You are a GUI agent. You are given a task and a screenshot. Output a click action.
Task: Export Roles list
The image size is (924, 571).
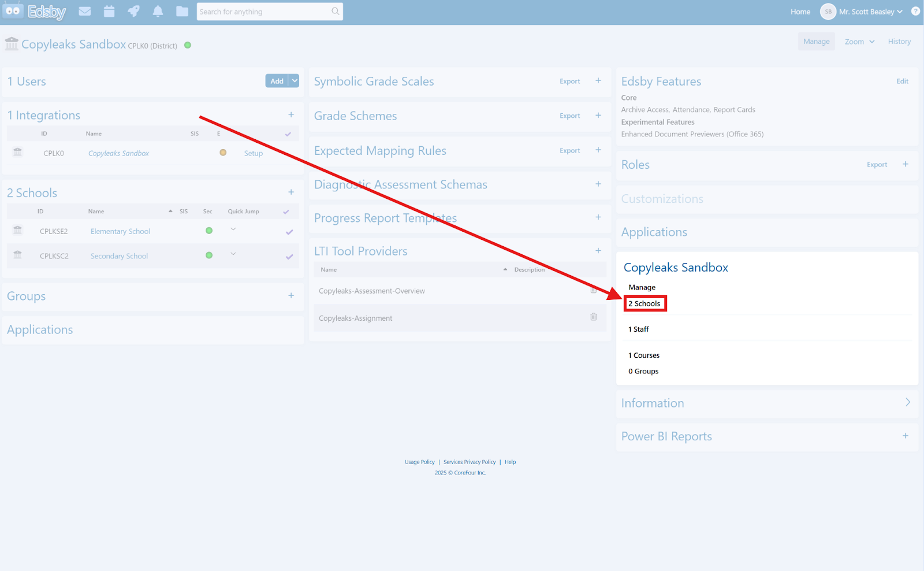877,165
